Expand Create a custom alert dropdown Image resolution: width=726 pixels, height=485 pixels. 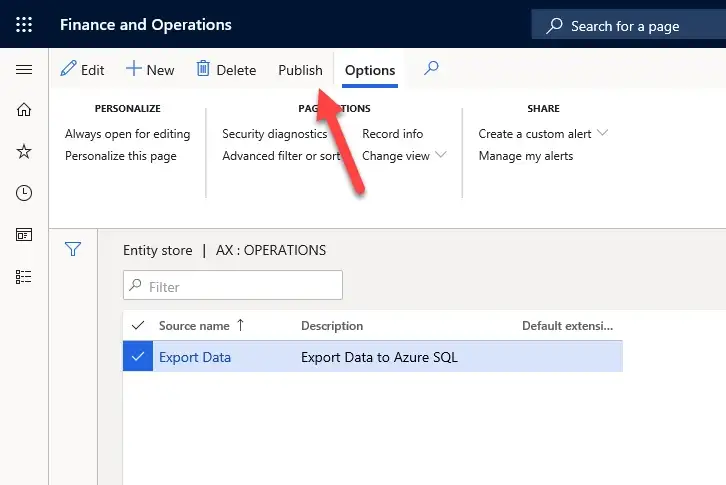[543, 134]
